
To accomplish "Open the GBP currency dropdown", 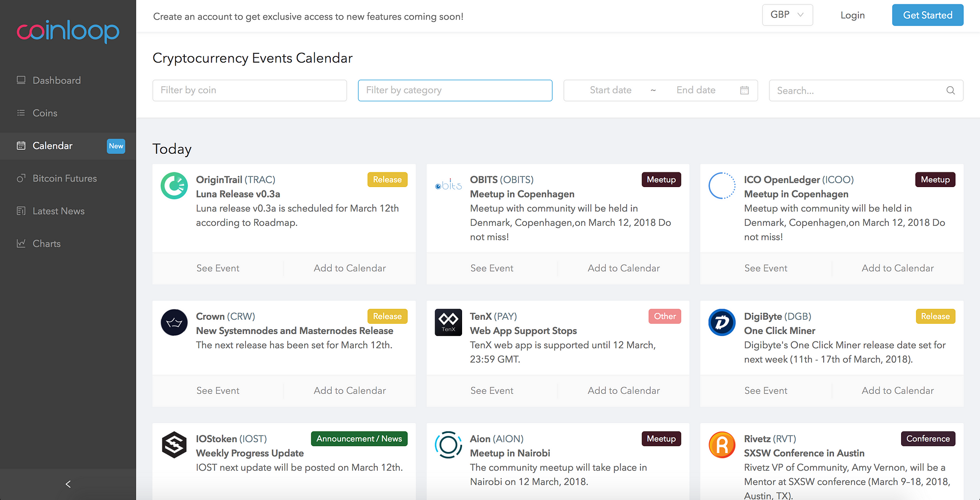I will coord(787,15).
